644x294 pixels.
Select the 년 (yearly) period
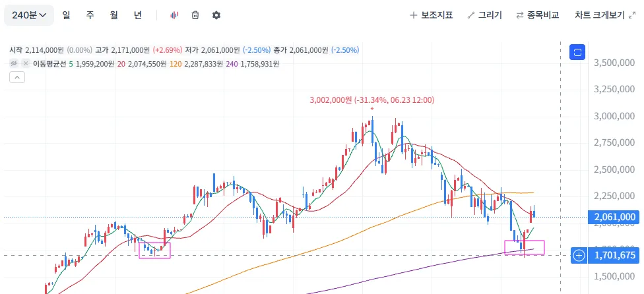click(x=138, y=15)
